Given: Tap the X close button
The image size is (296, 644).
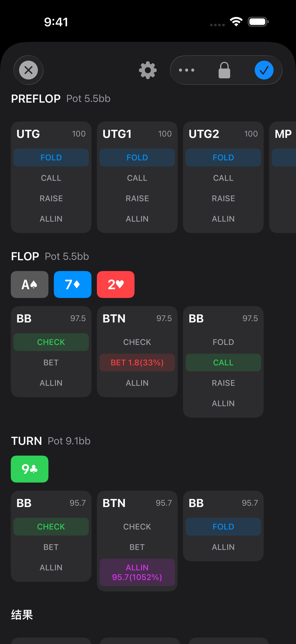Looking at the screenshot, I should [x=28, y=70].
